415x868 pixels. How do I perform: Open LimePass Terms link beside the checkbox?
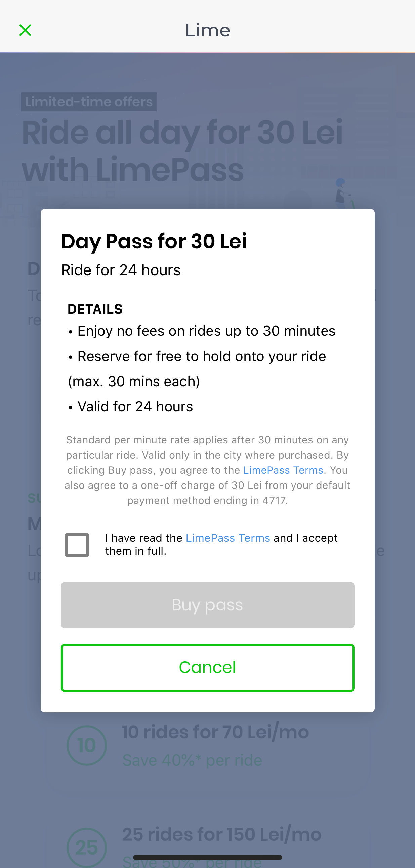(x=228, y=538)
